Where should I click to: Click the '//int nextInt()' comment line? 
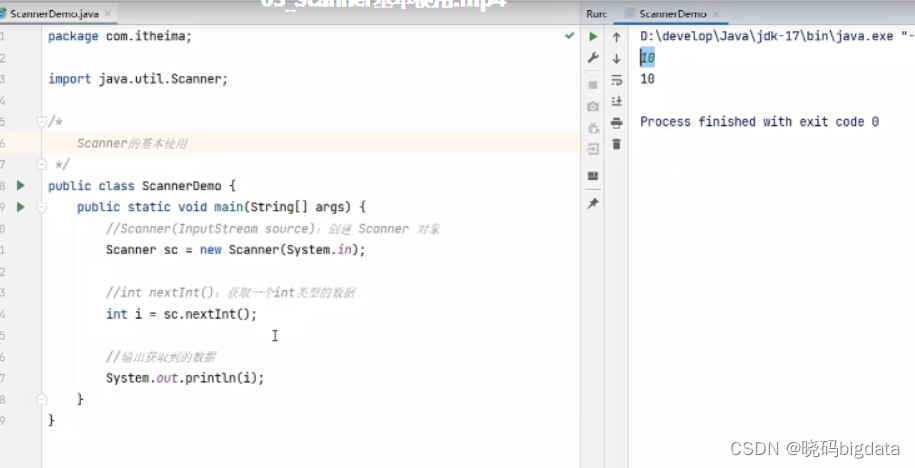pyautogui.click(x=231, y=292)
